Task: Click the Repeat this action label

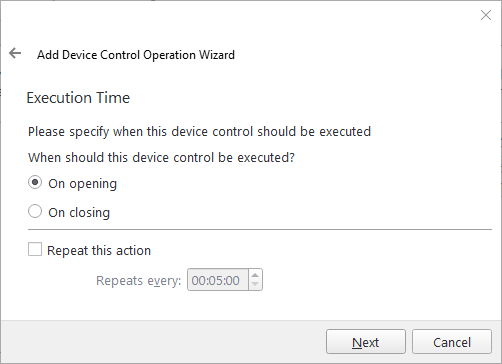Action: [x=99, y=250]
